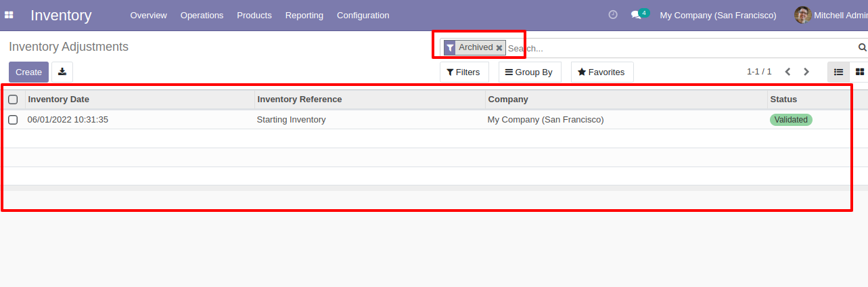Open the Favorites dropdown

[x=602, y=72]
